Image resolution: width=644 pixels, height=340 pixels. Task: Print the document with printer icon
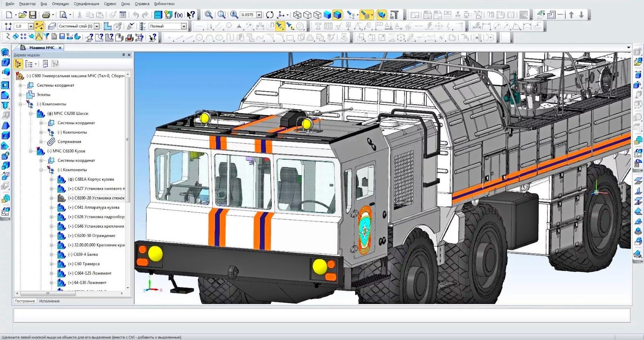(x=46, y=15)
